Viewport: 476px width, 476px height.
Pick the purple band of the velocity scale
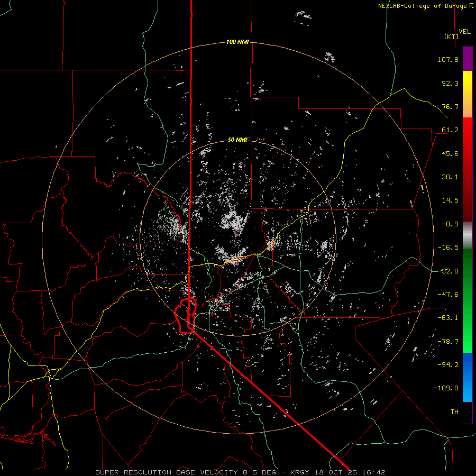point(467,59)
